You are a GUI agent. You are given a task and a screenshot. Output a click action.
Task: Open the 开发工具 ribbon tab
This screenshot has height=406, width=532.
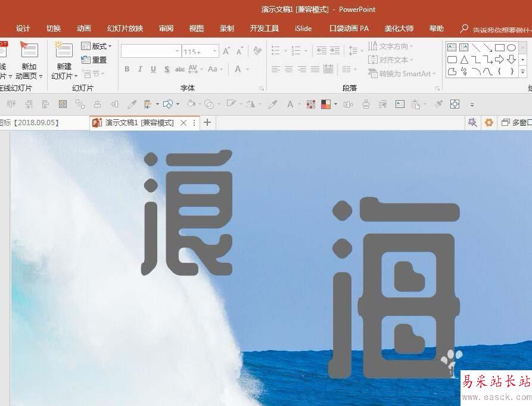(265, 28)
